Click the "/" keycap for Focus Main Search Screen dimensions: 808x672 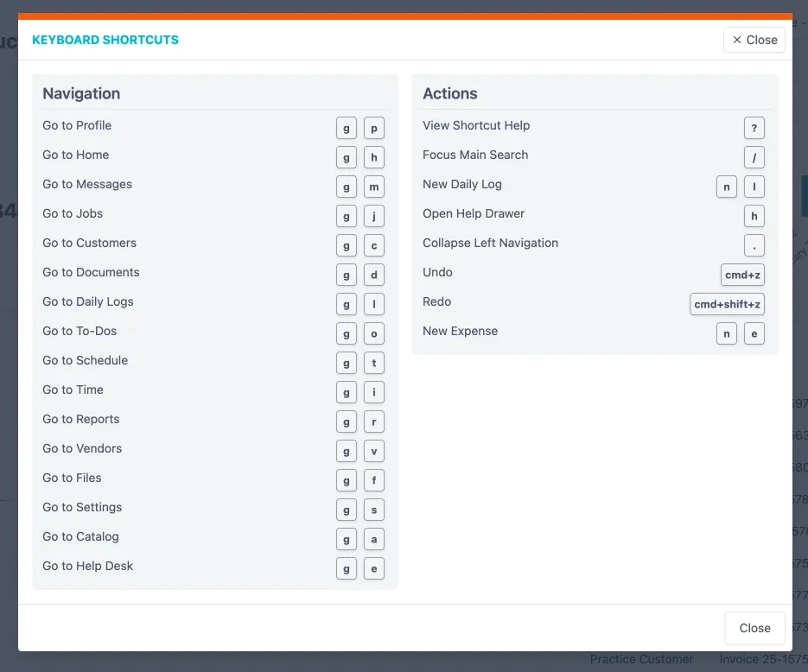click(x=754, y=157)
